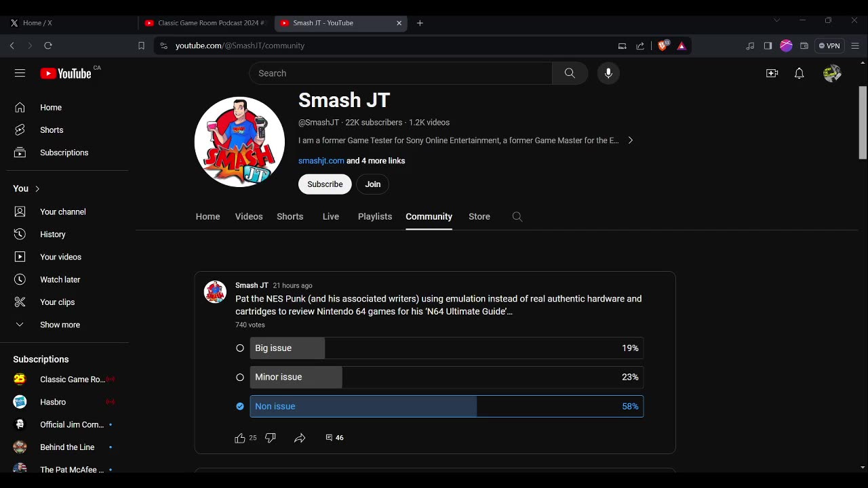868x488 pixels.
Task: Open the smashjt.com link
Action: (321, 161)
